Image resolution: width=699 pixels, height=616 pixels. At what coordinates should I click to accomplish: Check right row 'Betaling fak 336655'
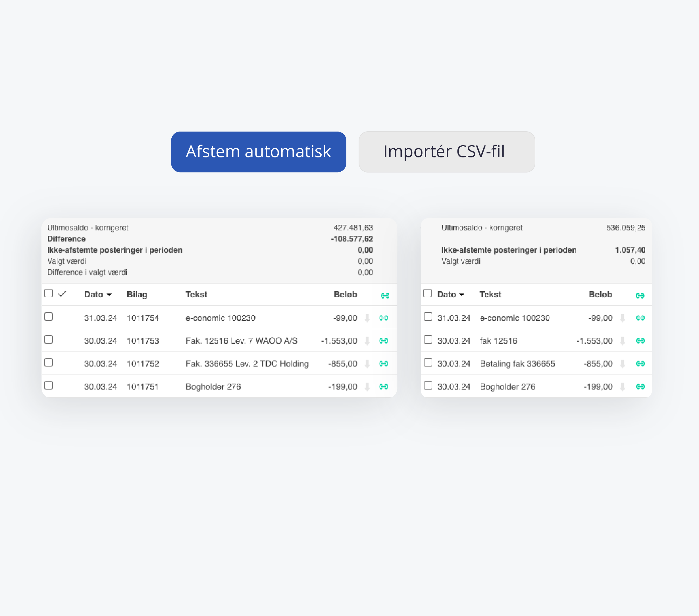(428, 363)
